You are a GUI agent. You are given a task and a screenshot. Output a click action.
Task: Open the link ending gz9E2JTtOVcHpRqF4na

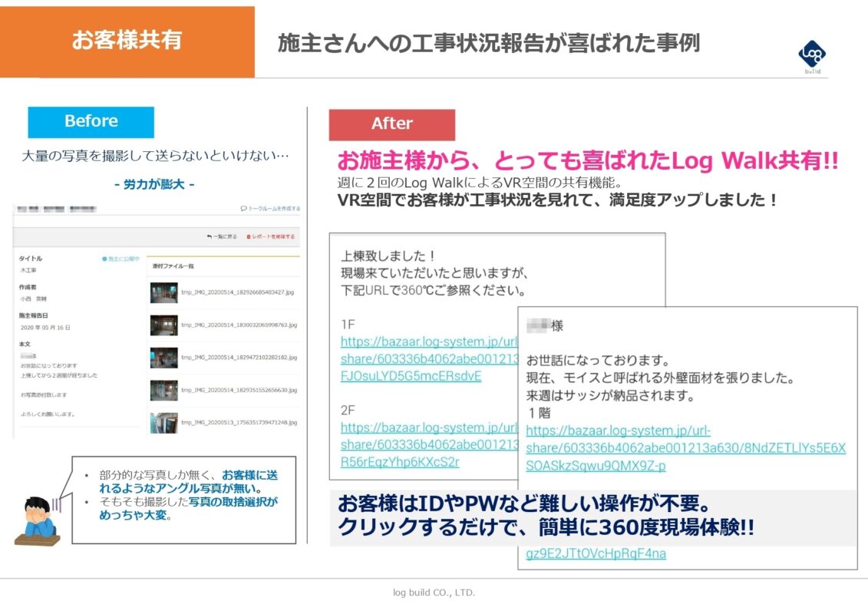[596, 553]
